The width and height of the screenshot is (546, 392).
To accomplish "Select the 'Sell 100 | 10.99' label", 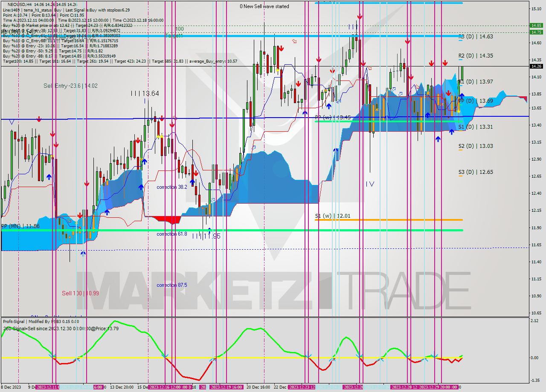I will [x=80, y=293].
